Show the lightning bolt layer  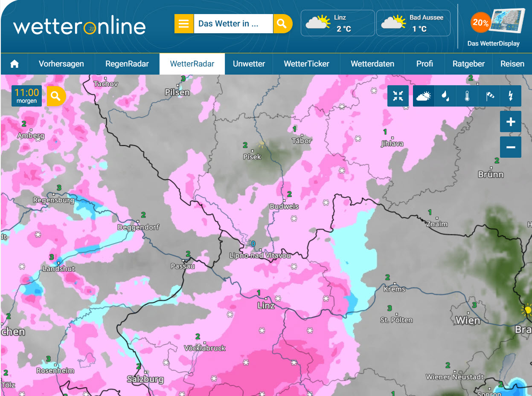[511, 96]
